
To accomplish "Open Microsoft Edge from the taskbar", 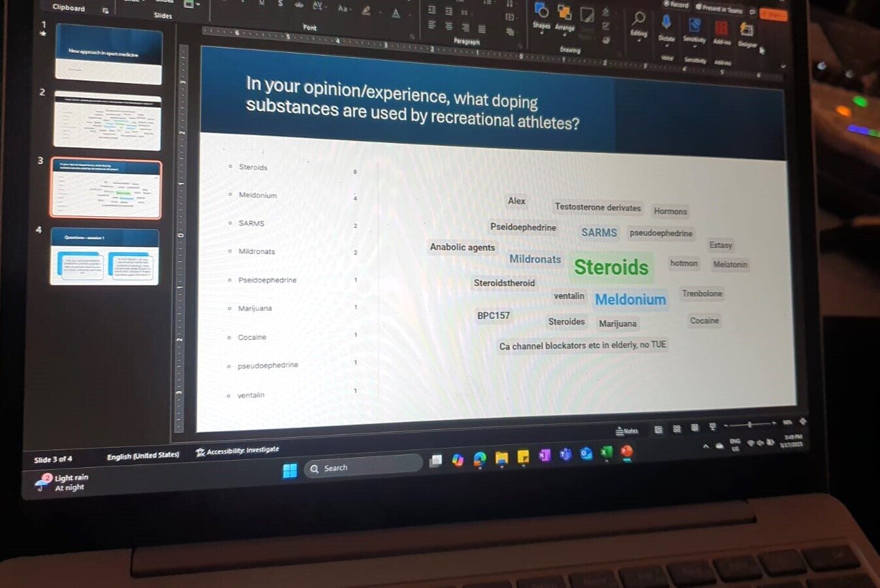I will [479, 459].
